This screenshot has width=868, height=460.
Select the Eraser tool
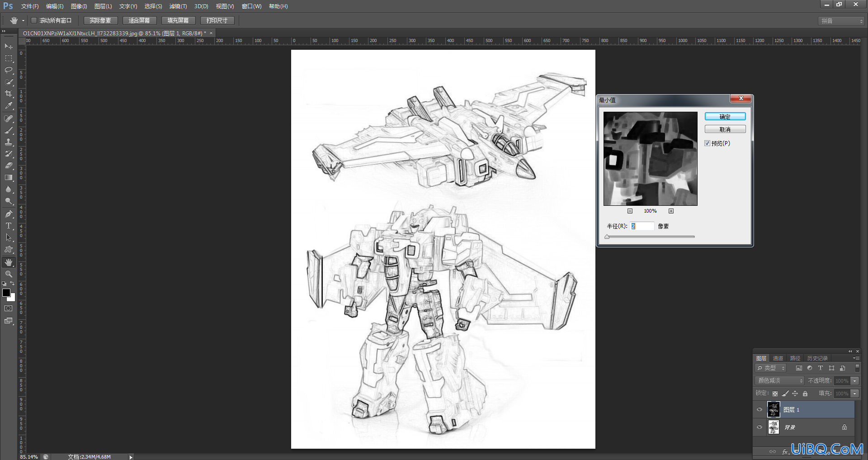click(9, 166)
